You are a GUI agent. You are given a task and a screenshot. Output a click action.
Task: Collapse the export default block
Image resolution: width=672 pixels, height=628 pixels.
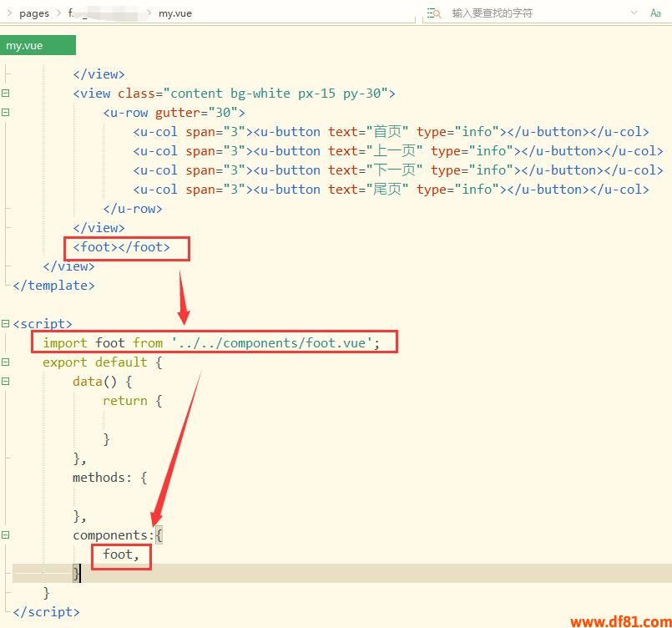click(5, 362)
